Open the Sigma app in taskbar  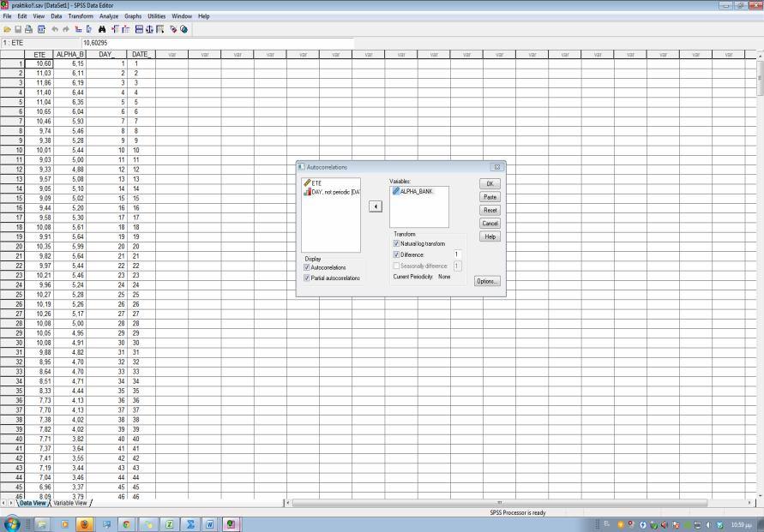pos(190,524)
